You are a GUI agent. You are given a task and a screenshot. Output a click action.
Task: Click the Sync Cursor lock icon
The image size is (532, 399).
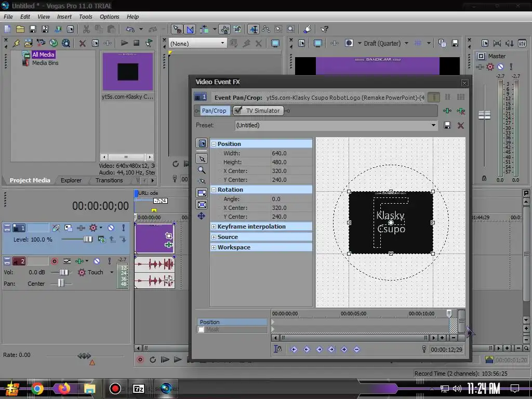coord(278,350)
